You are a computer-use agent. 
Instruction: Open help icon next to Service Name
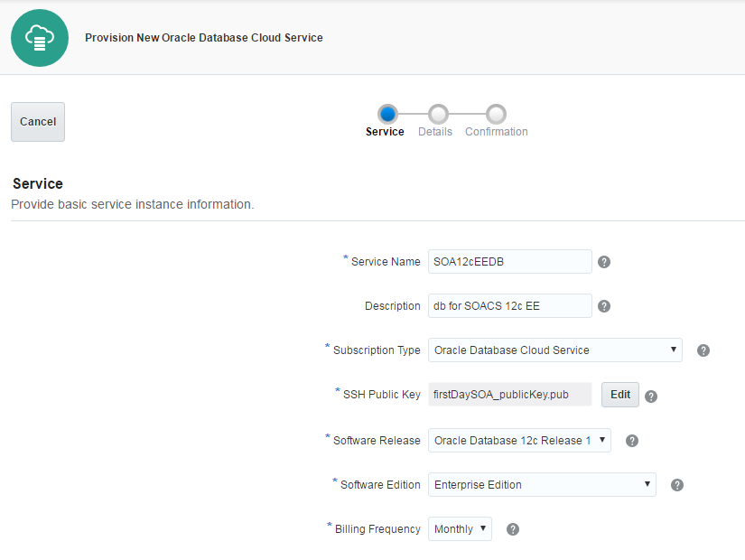coord(604,262)
